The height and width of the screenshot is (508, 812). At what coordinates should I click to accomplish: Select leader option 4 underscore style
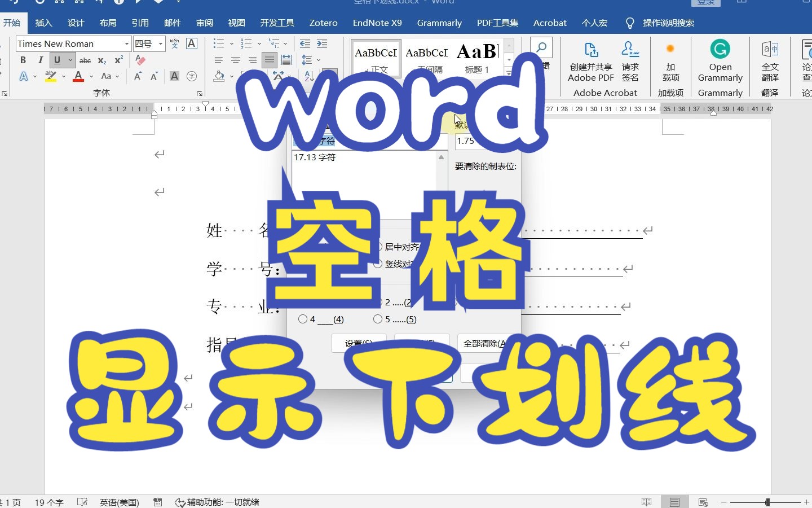tap(303, 319)
